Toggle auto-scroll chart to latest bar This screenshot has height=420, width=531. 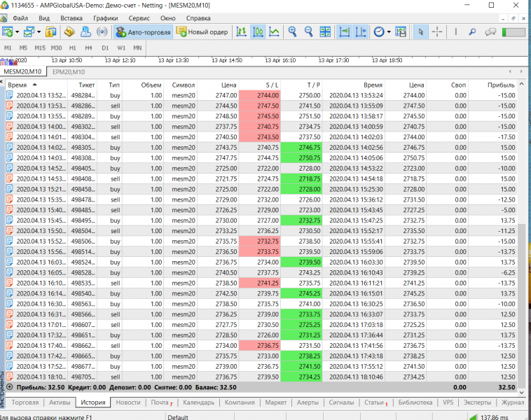(345, 31)
